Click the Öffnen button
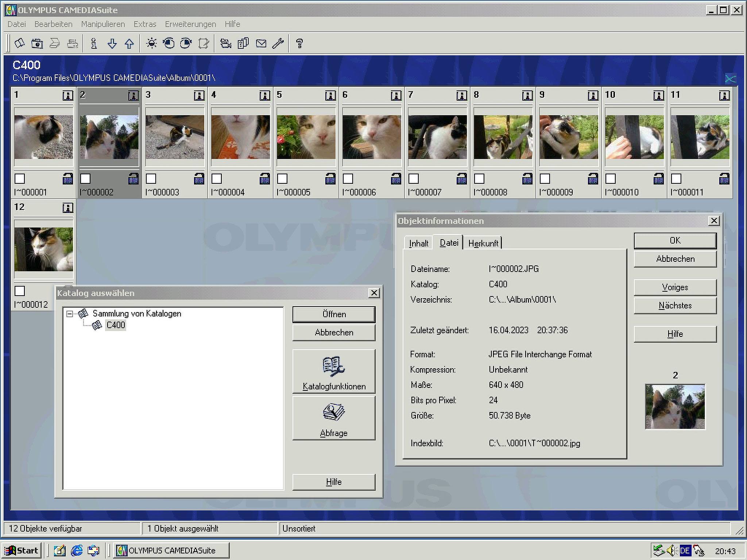 pos(334,314)
